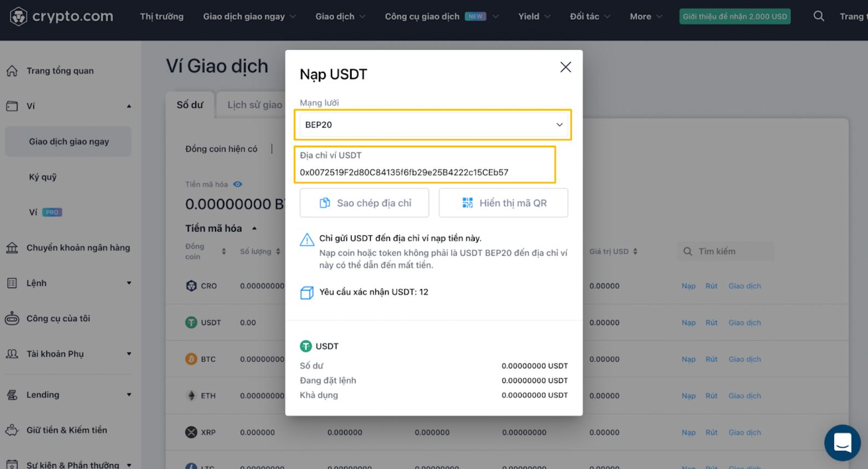The height and width of the screenshot is (469, 868).
Task: Open Ví PRO sidebar item
Action: click(x=45, y=212)
